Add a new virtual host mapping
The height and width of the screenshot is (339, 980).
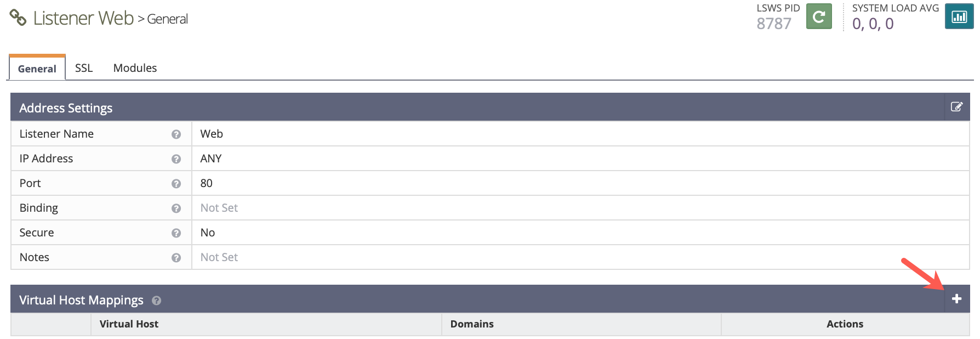[x=956, y=299]
